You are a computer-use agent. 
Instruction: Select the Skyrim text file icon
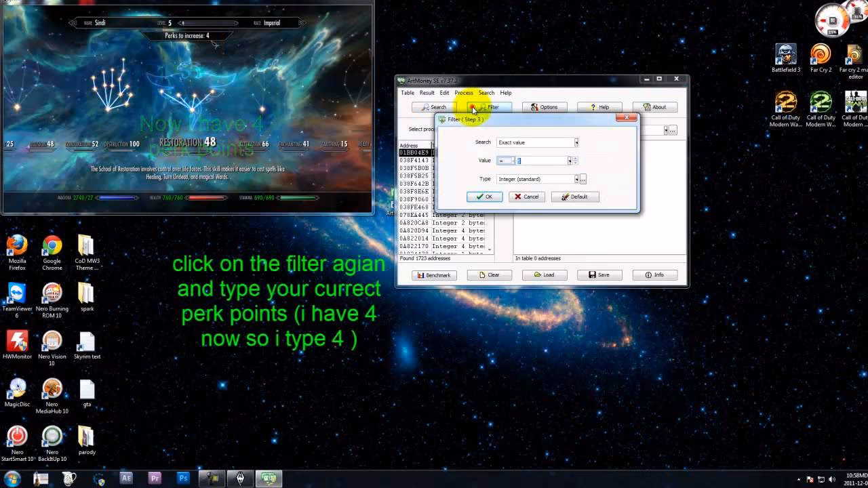[87, 344]
